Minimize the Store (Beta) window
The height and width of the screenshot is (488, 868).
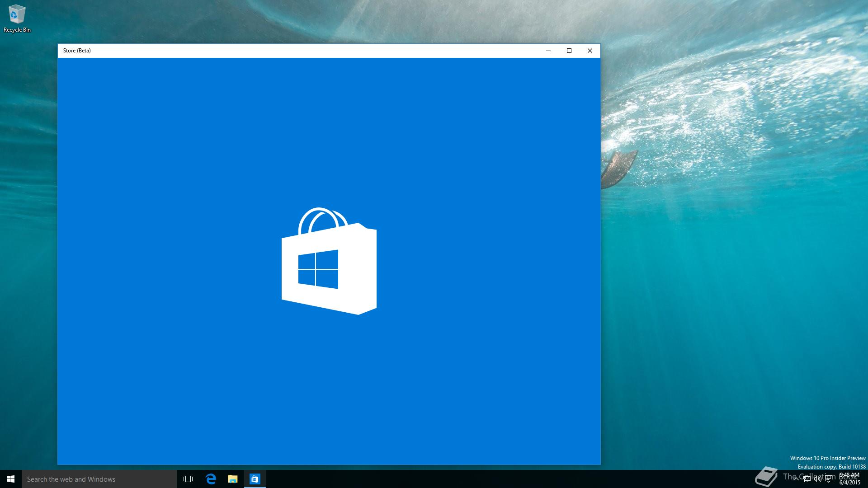point(548,51)
